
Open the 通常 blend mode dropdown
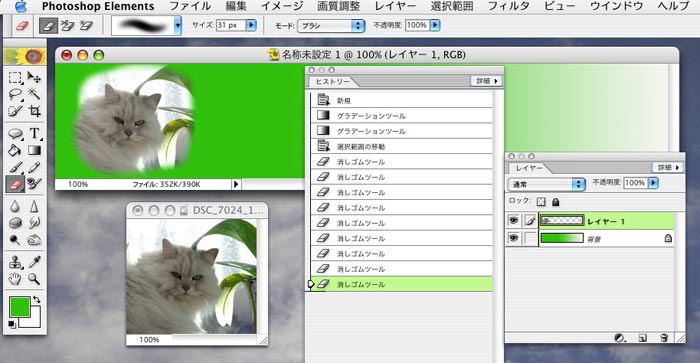click(x=546, y=184)
